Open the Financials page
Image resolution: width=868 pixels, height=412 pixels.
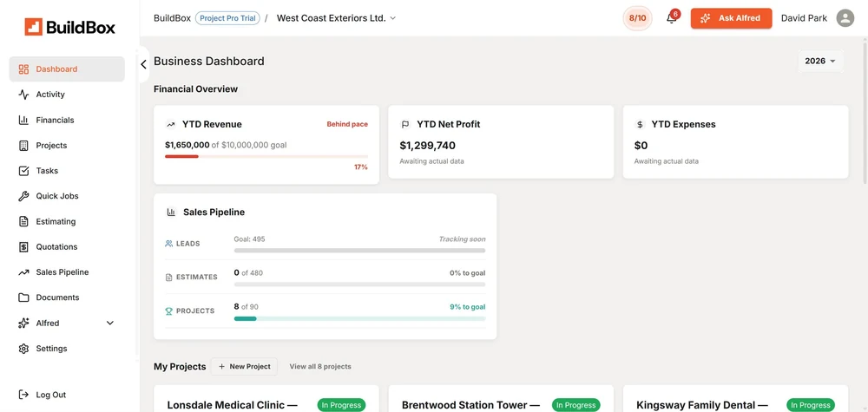coord(67,120)
